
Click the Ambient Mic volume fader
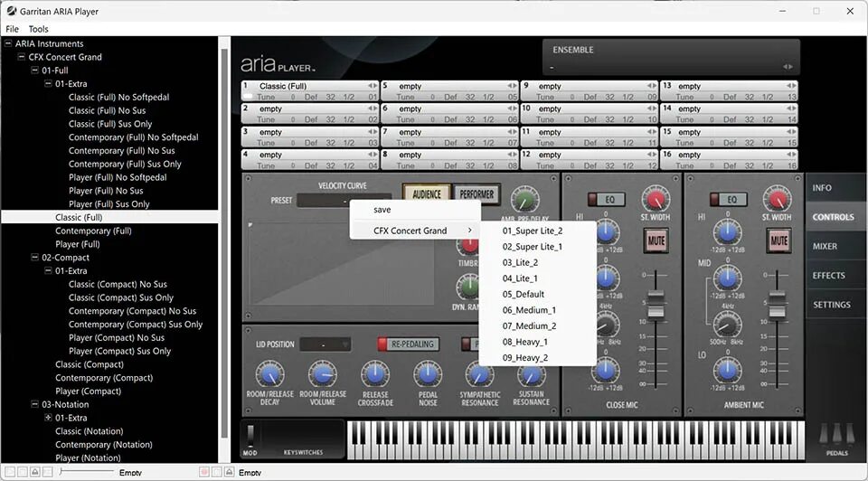tap(778, 303)
